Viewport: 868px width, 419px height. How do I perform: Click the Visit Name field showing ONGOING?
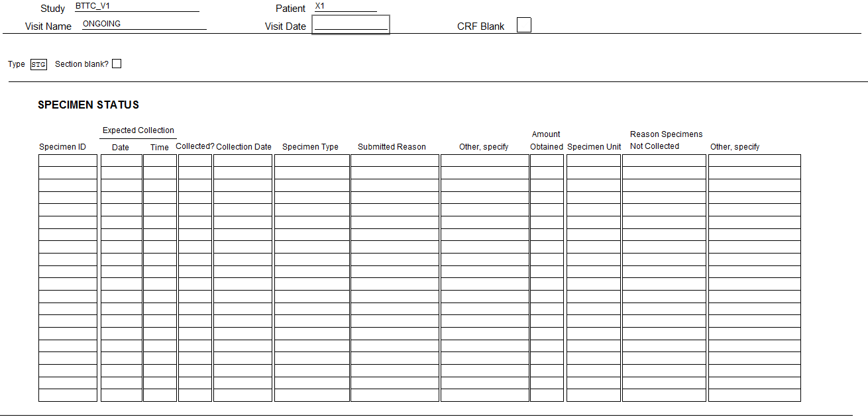coord(144,24)
